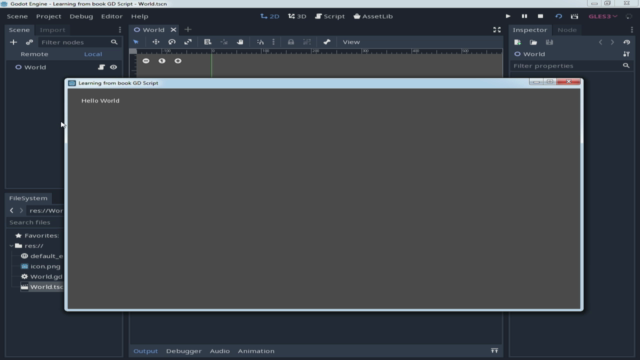The width and height of the screenshot is (640, 360).
Task: Open the Output bottom panel
Action: pyautogui.click(x=145, y=351)
